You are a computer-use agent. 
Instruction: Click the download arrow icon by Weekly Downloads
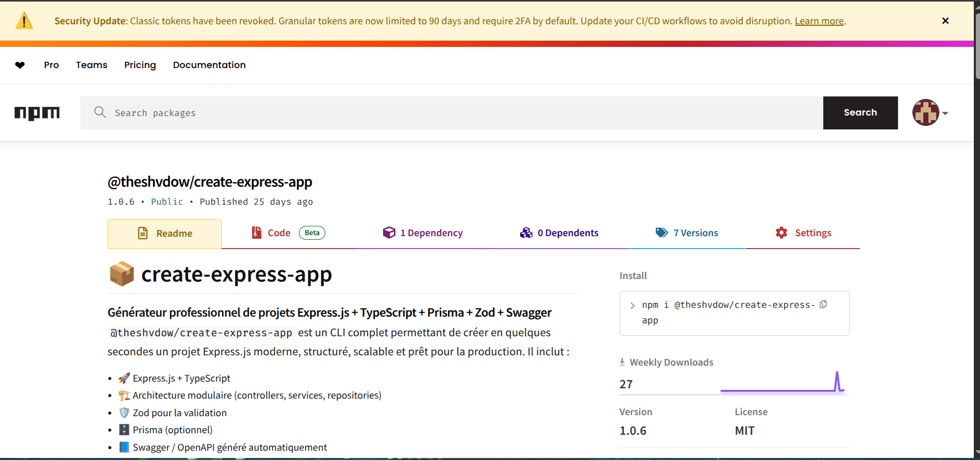pos(622,362)
